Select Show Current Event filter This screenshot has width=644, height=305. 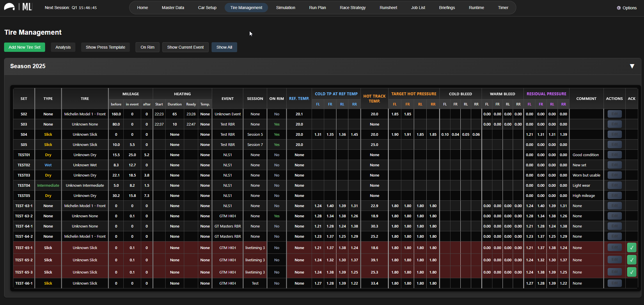coord(185,47)
